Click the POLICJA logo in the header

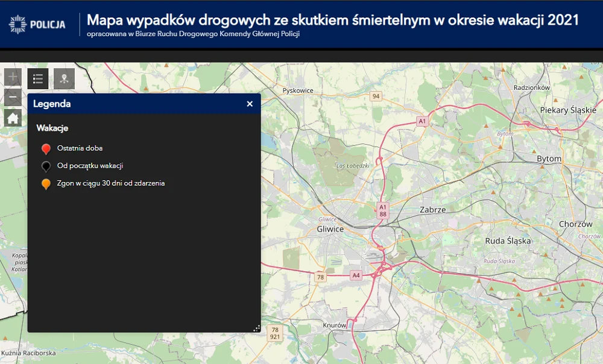[x=37, y=24]
